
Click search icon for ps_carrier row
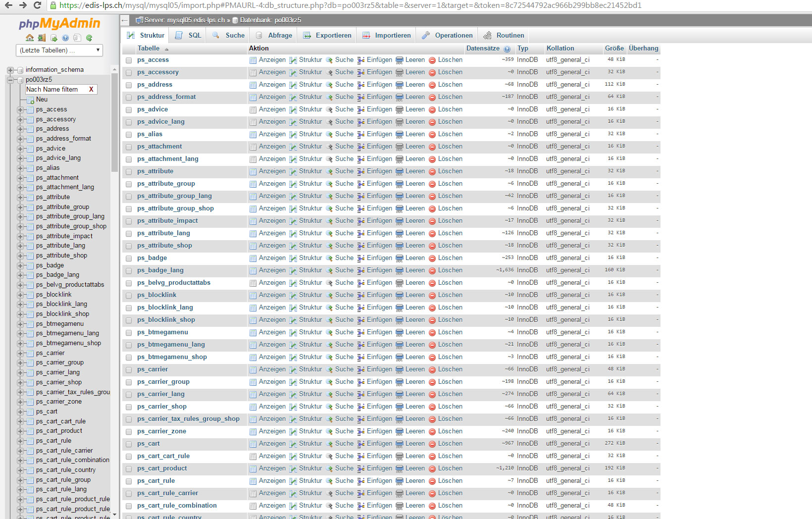click(329, 369)
